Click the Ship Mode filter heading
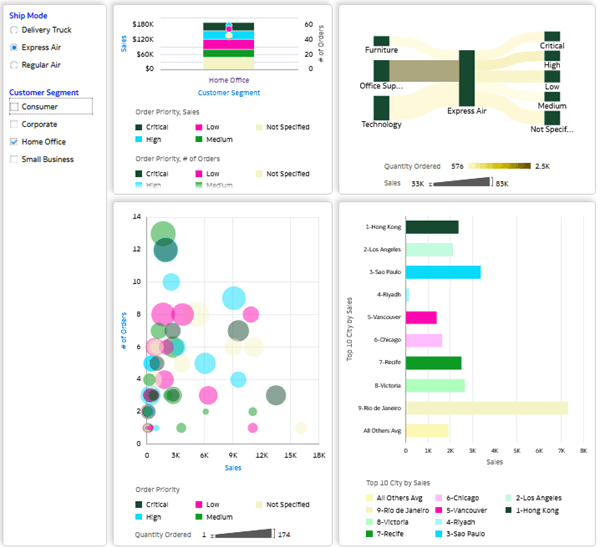Screen dimensions: 600x548 point(28,16)
